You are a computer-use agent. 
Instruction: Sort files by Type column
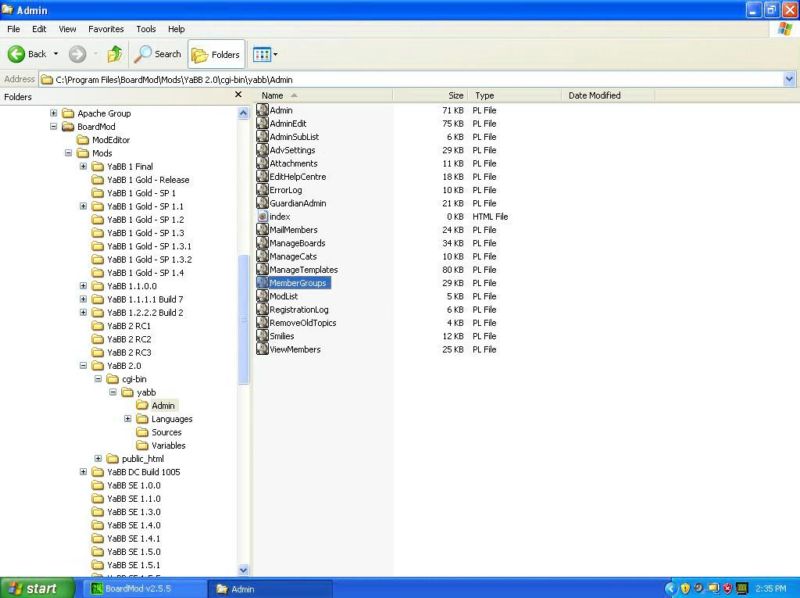pos(514,95)
